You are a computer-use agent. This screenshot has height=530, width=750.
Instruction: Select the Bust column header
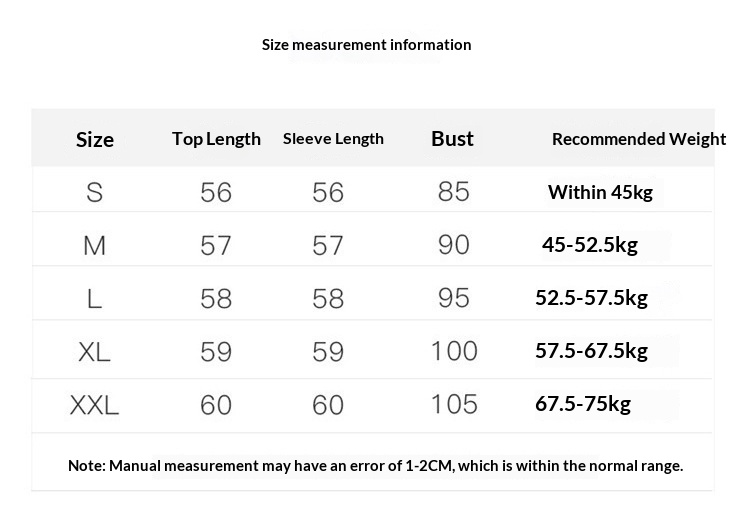[x=452, y=139]
